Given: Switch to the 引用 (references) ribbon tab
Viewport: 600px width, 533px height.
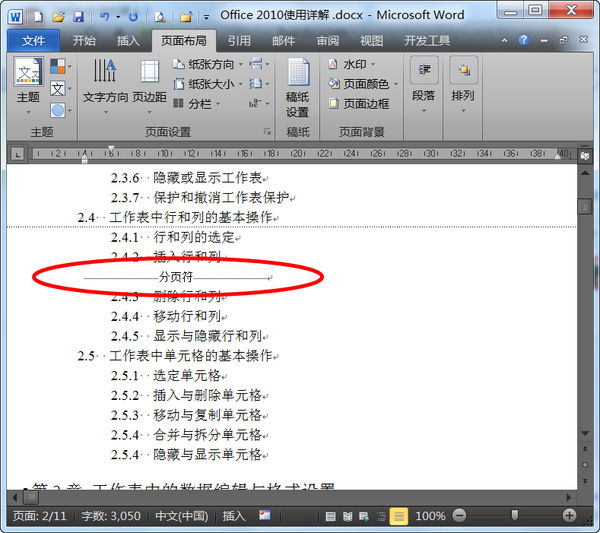Looking at the screenshot, I should coord(239,41).
